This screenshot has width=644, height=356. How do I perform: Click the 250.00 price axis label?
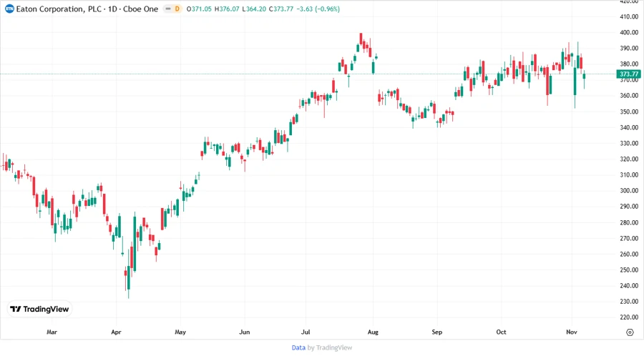pyautogui.click(x=629, y=270)
